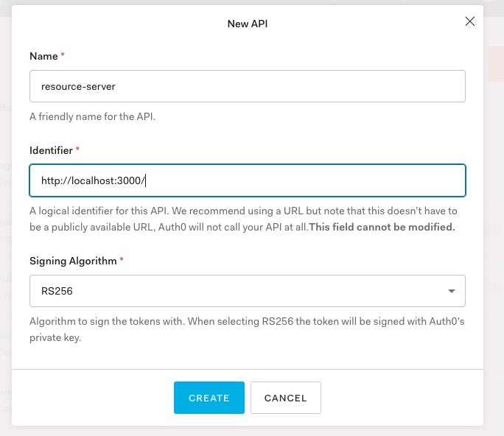Click the bold 'cannot be modified' warning

point(382,227)
